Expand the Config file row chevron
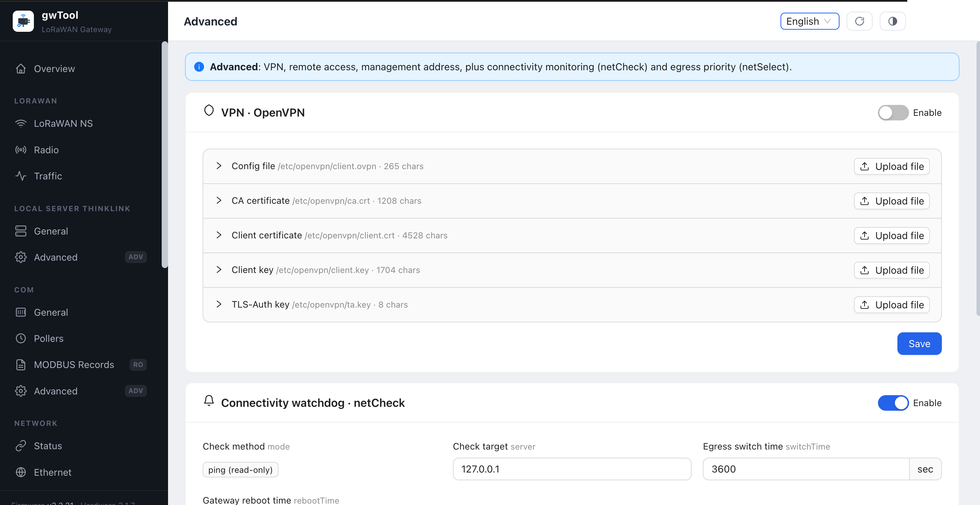Image resolution: width=980 pixels, height=505 pixels. point(219,166)
